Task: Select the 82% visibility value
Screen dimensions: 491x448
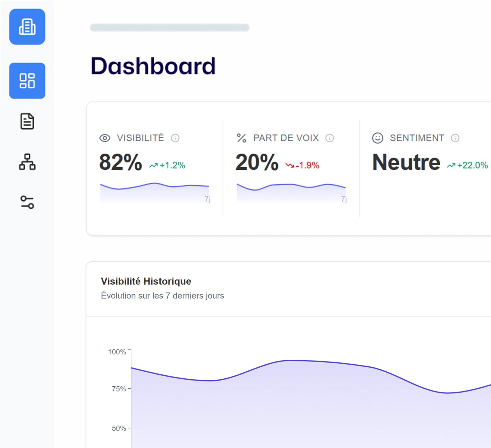Action: (x=121, y=162)
